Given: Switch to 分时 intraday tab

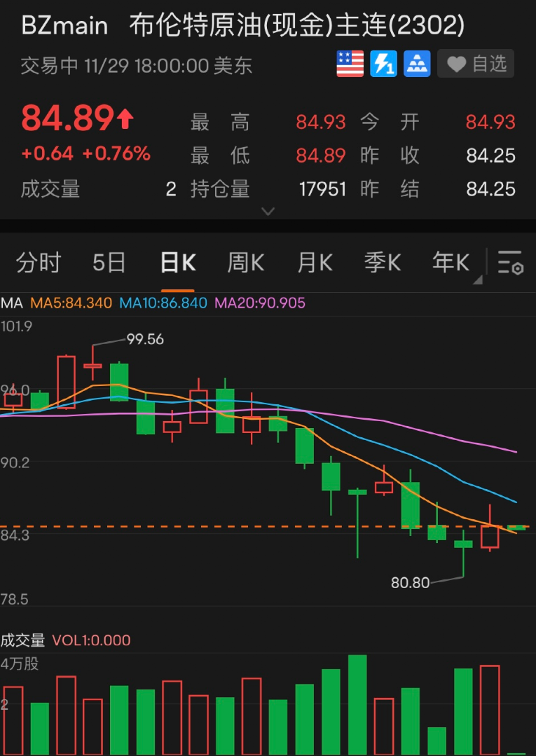Looking at the screenshot, I should pos(39,263).
